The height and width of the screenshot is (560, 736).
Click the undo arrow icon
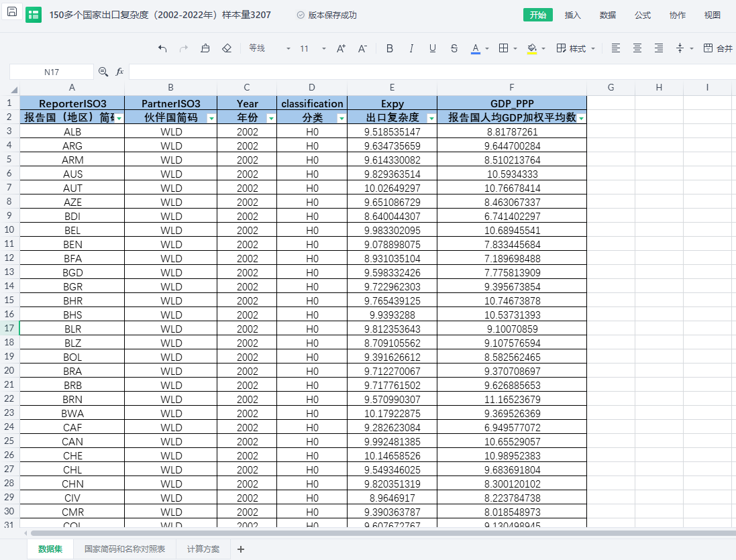[x=162, y=48]
